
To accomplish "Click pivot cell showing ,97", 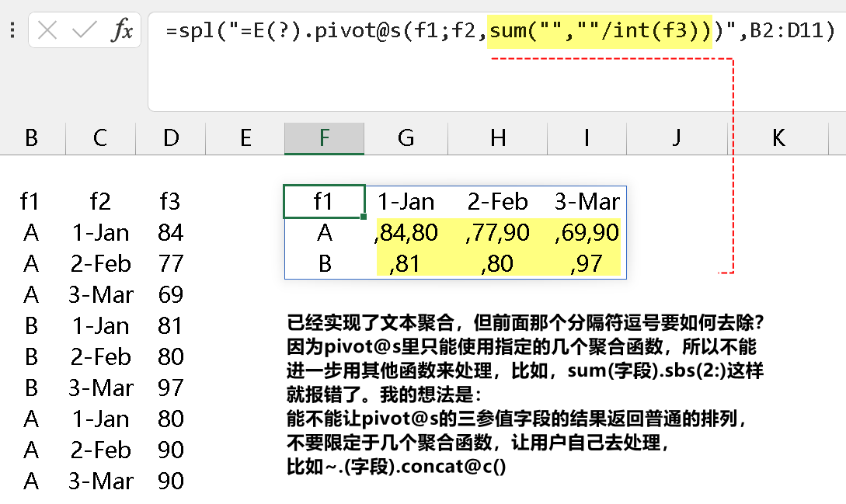I will (x=587, y=264).
